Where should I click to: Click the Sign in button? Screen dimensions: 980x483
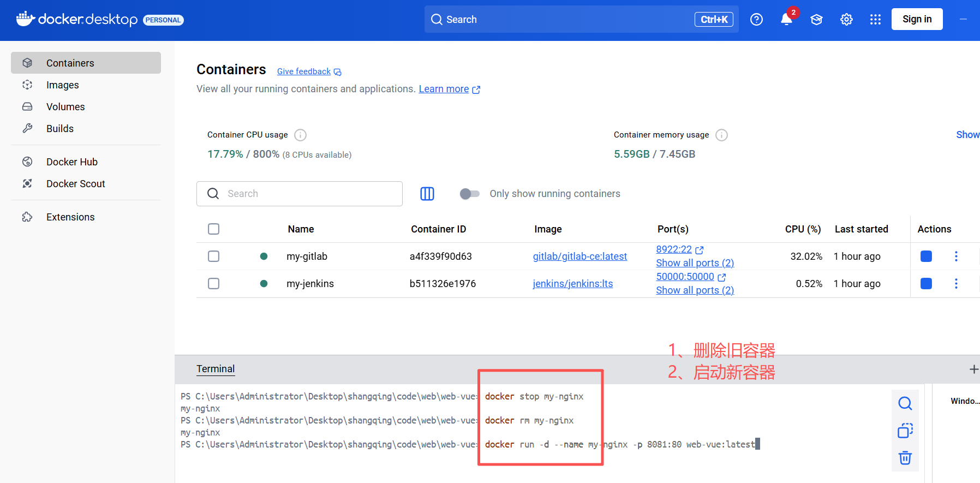click(917, 19)
